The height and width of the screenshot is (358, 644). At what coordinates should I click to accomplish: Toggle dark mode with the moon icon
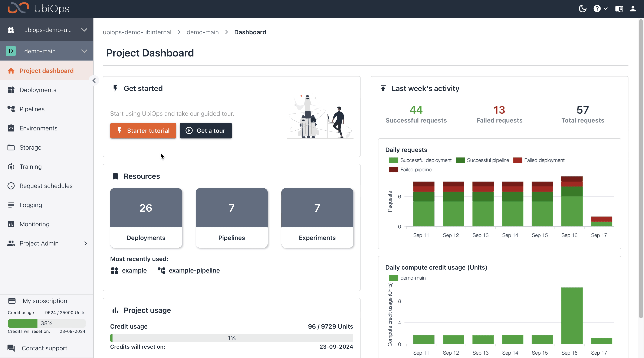(x=582, y=8)
